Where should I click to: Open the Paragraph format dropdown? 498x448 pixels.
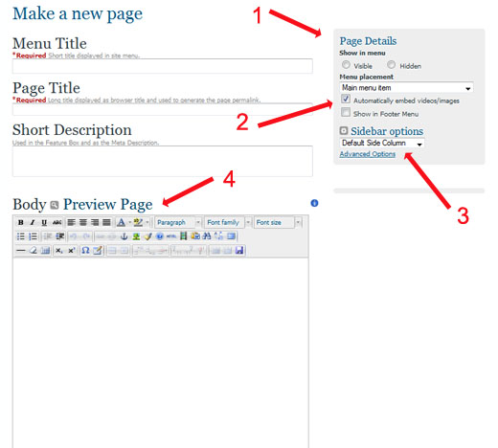[178, 222]
